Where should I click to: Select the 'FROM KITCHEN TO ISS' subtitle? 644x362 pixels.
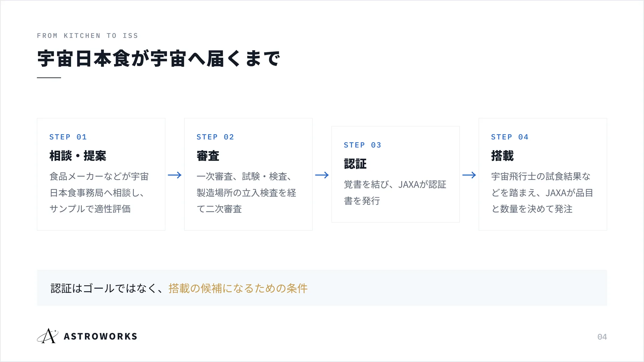click(x=88, y=36)
